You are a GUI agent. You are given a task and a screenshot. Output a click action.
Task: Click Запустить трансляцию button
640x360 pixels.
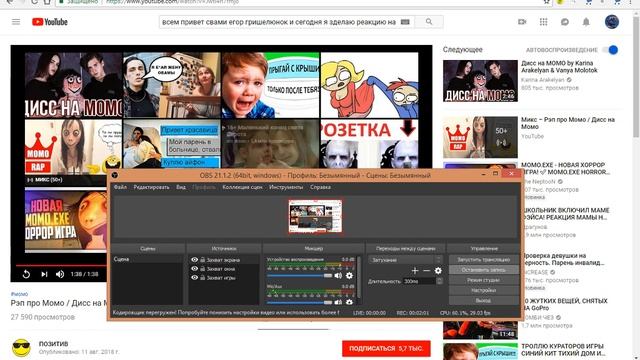click(484, 260)
